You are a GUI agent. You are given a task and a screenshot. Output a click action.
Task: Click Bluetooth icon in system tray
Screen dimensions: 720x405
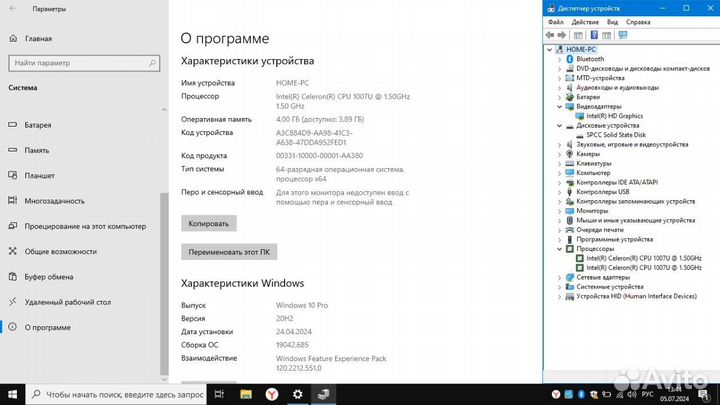[x=581, y=394]
